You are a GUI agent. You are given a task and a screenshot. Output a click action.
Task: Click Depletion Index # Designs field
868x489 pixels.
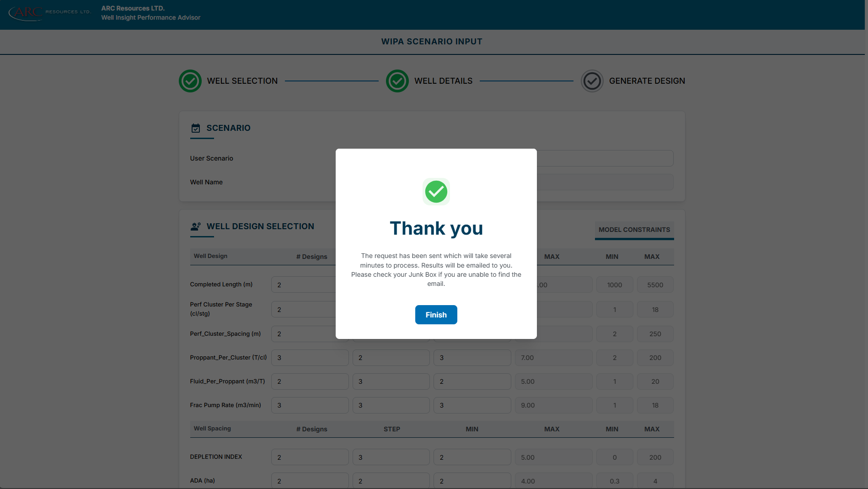point(310,457)
